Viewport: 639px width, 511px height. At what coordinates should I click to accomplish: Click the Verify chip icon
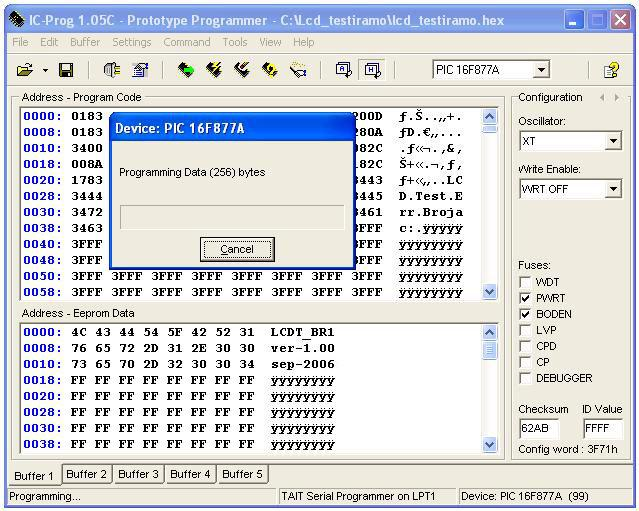270,70
